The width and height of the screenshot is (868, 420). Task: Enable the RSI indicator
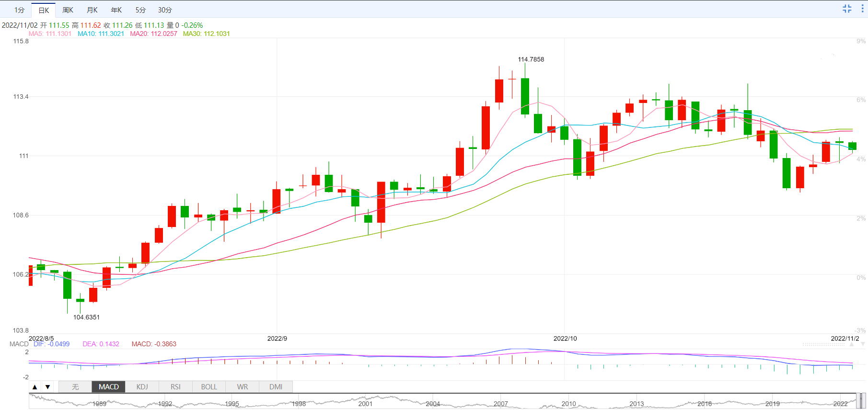(175, 387)
